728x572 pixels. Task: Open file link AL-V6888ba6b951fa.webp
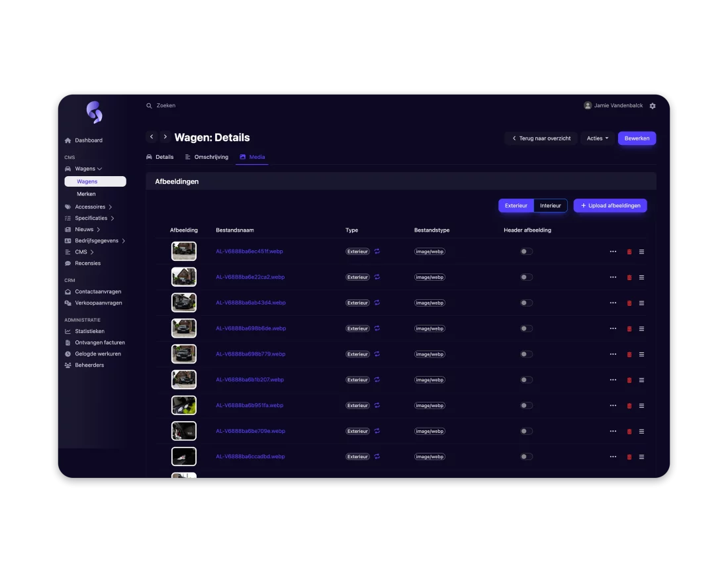pyautogui.click(x=250, y=405)
